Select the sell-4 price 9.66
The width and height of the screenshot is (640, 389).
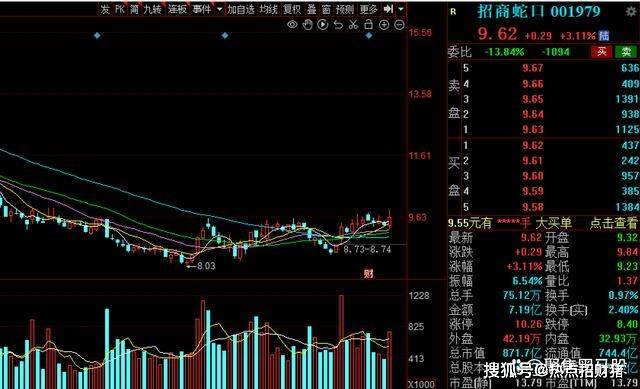tap(533, 84)
